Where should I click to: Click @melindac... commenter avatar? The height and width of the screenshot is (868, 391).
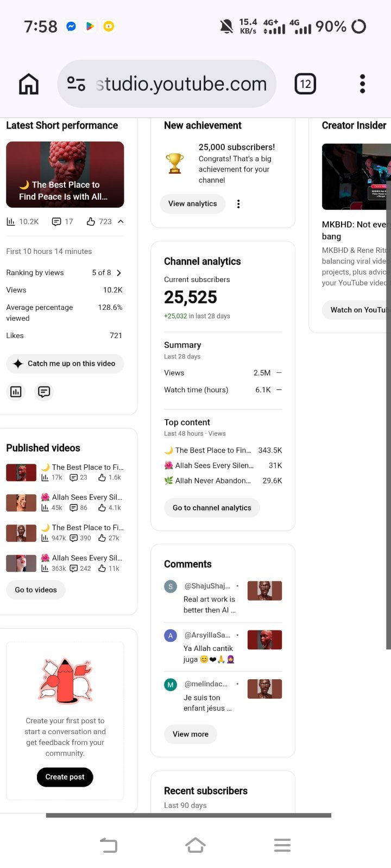click(x=171, y=685)
